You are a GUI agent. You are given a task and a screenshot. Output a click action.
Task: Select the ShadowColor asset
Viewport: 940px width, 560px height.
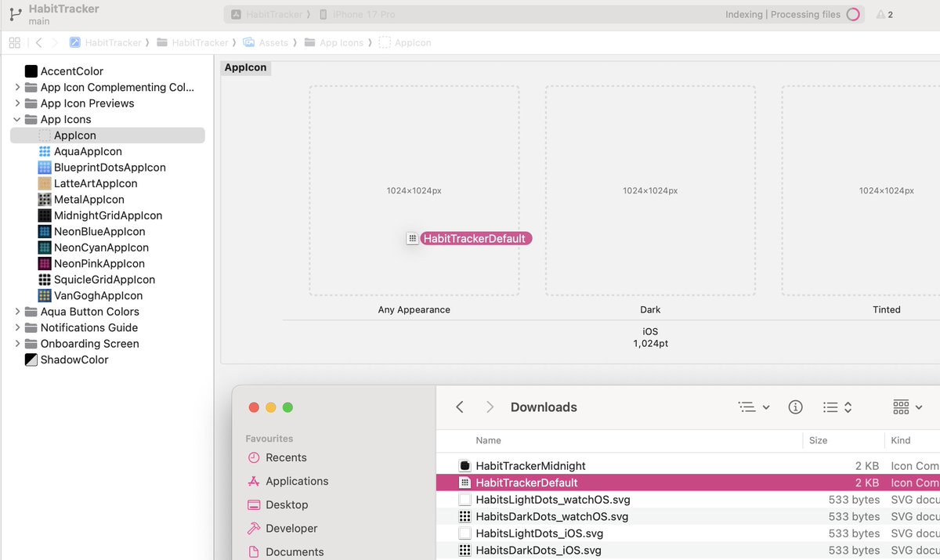point(67,360)
